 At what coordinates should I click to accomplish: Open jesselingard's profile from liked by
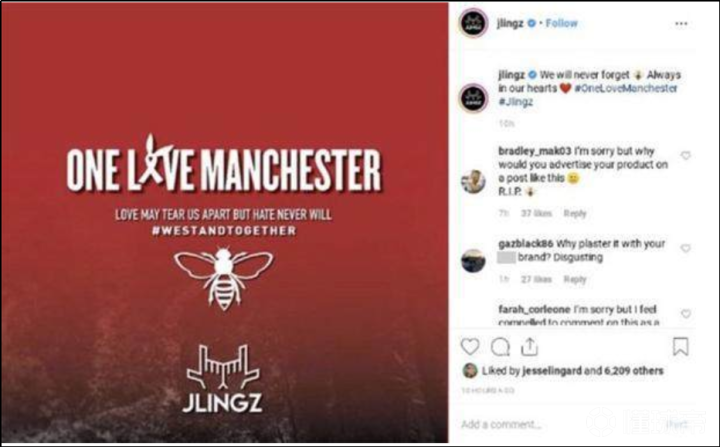point(552,371)
